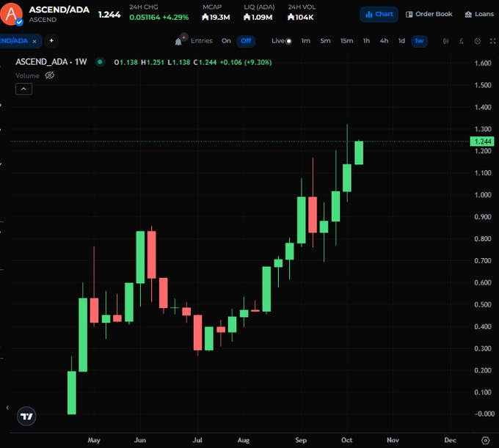The image size is (499, 448).
Task: Click the MCAP 19.3M value
Action: 216,17
